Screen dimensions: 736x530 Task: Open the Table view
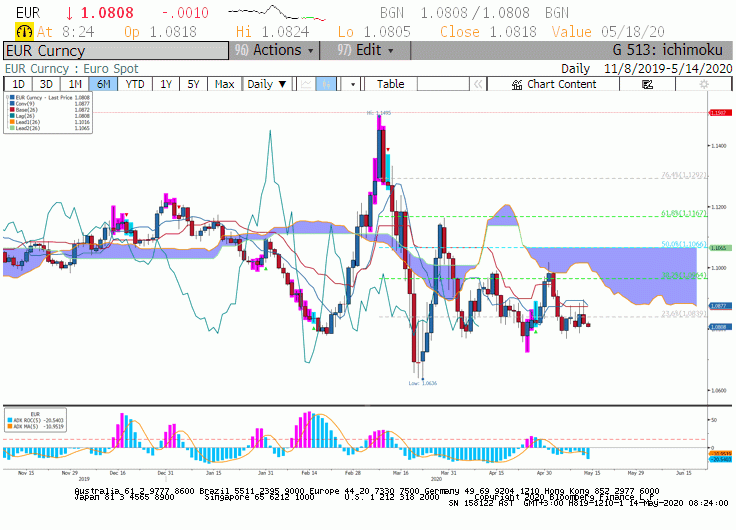click(x=390, y=84)
